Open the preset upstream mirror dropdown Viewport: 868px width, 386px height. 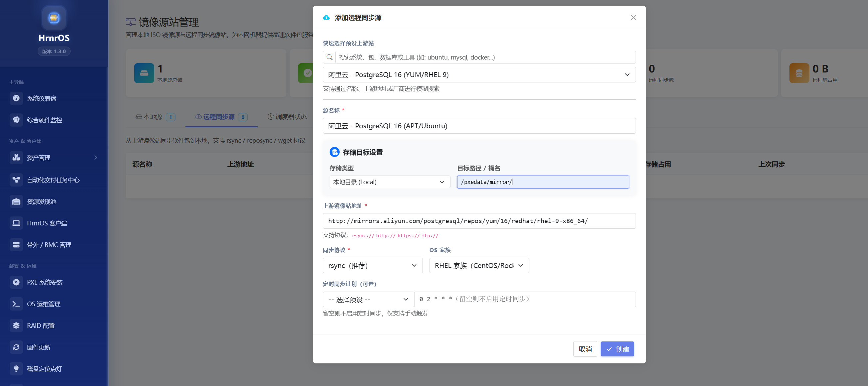pyautogui.click(x=479, y=74)
